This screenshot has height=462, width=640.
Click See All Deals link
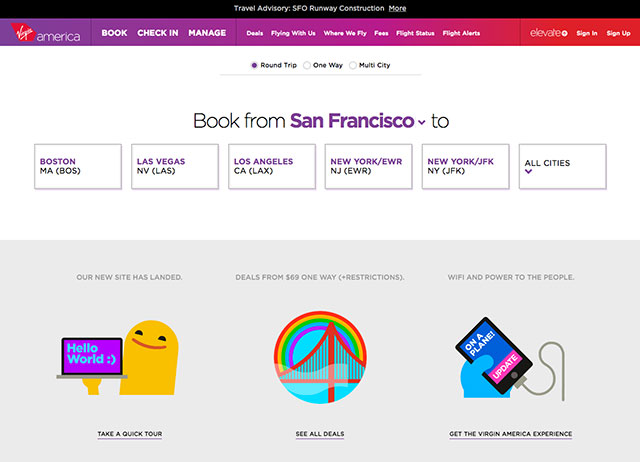pos(320,434)
